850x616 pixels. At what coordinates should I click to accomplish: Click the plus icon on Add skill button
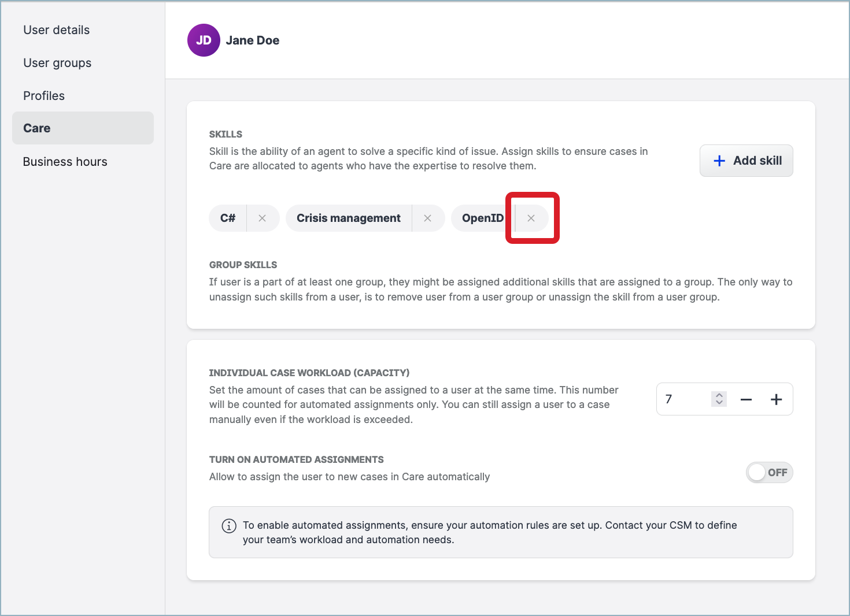pos(719,161)
